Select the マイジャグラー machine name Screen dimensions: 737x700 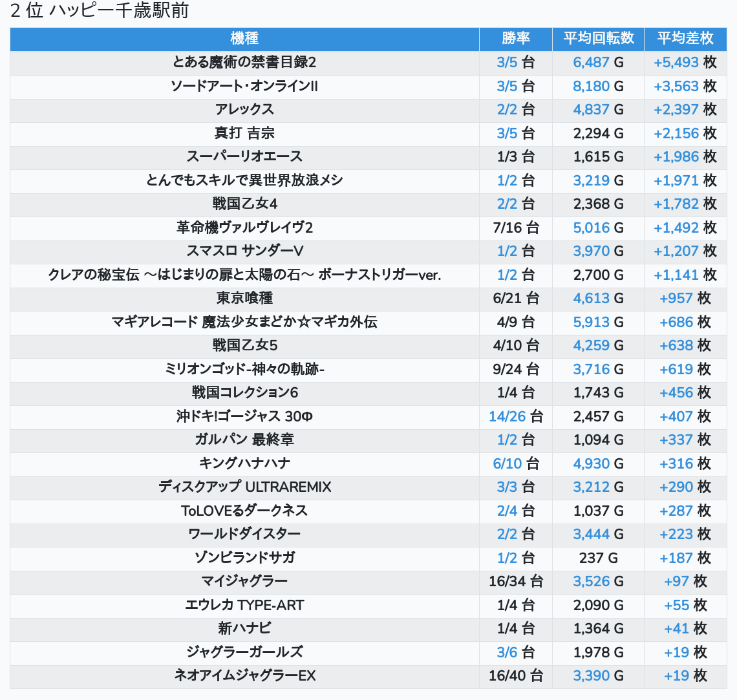[244, 582]
